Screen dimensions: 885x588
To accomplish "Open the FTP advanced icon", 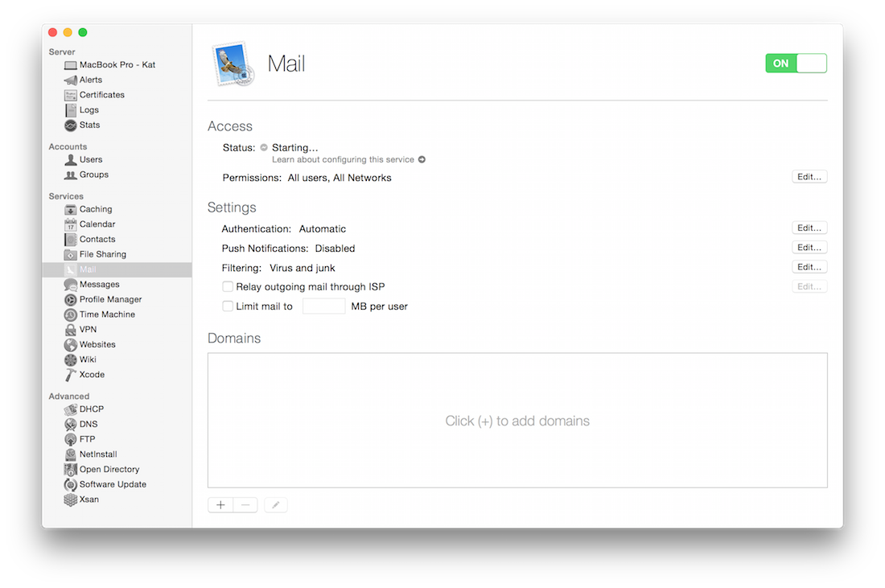I will click(71, 439).
